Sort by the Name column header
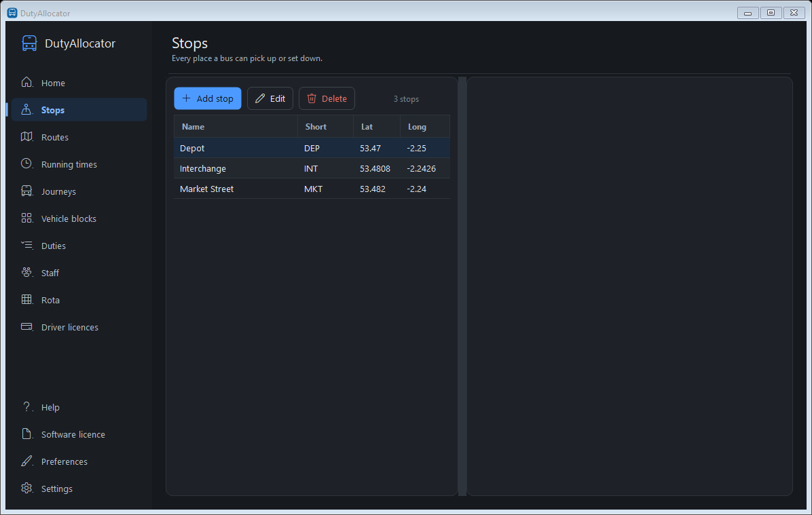Screen dimensions: 812x515 pyautogui.click(x=236, y=126)
